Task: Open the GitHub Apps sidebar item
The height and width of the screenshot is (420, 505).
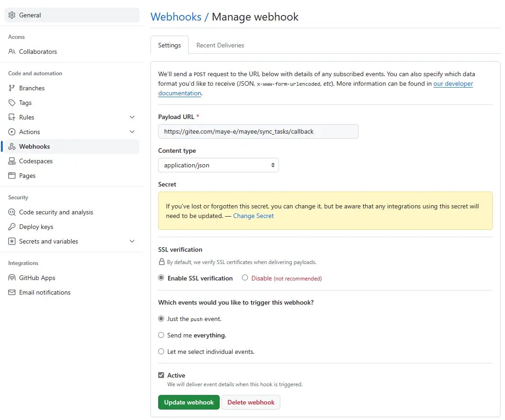Action: point(37,278)
